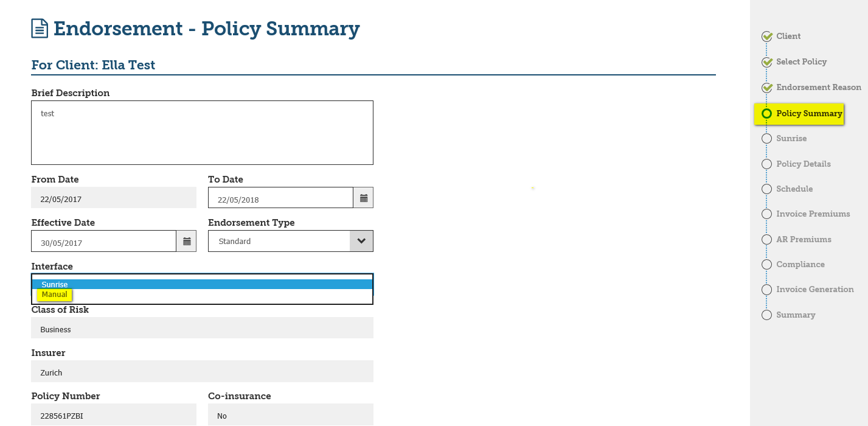Viewport: 868px width, 426px height.
Task: Click the Brief Description text area
Action: click(x=202, y=133)
